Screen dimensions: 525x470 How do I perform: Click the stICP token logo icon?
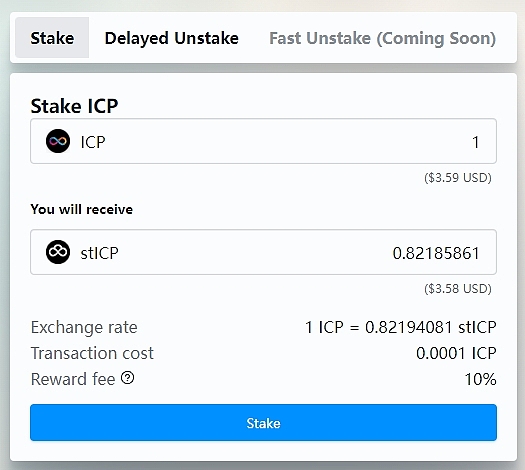(58, 252)
